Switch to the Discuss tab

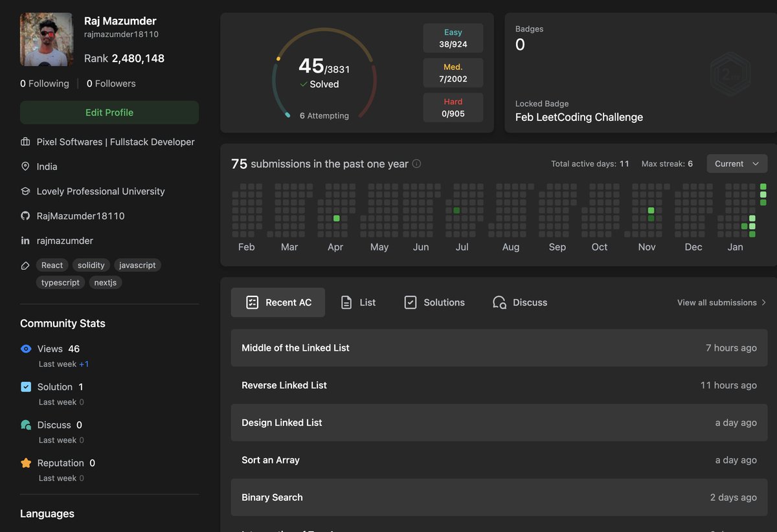point(520,302)
